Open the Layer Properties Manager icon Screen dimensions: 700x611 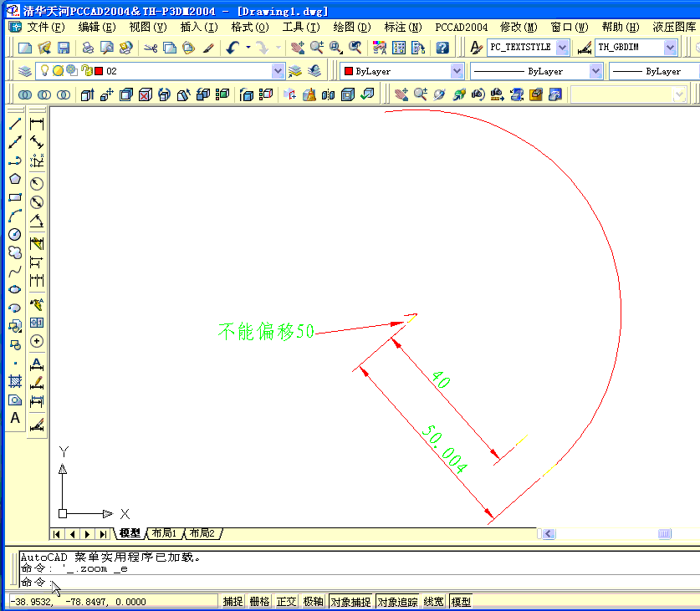(x=24, y=71)
